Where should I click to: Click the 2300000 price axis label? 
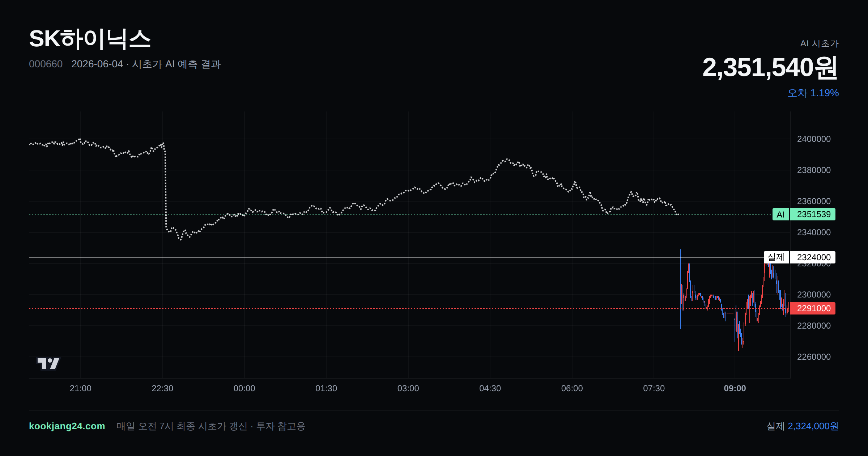click(x=814, y=295)
